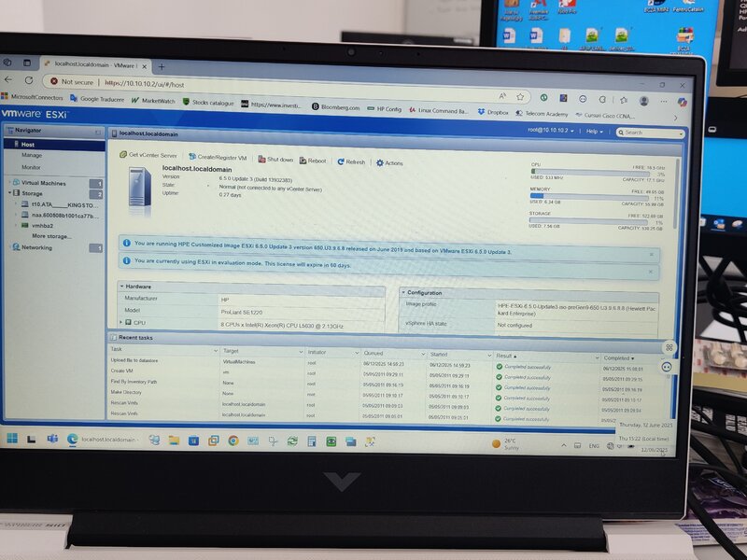747x560 pixels.
Task: Open the Target column header dropdown
Action: pyautogui.click(x=301, y=352)
